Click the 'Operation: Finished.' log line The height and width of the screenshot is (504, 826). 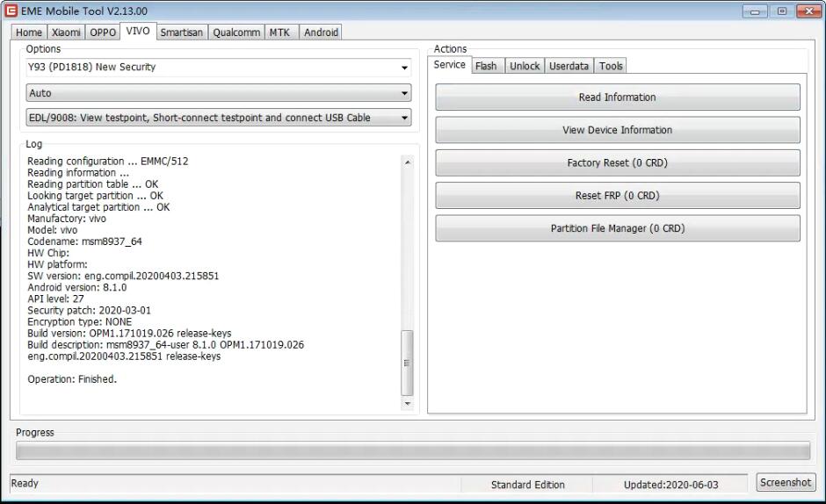click(x=72, y=379)
